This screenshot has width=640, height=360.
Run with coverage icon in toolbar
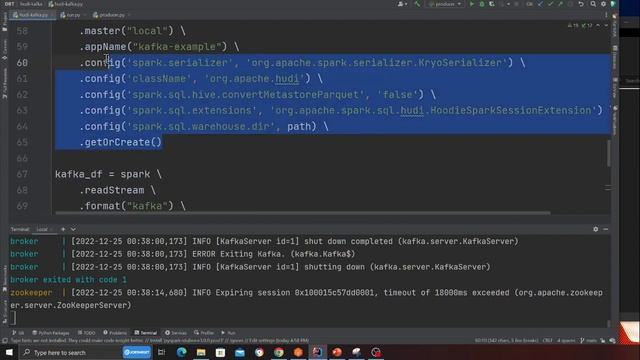[x=492, y=4]
